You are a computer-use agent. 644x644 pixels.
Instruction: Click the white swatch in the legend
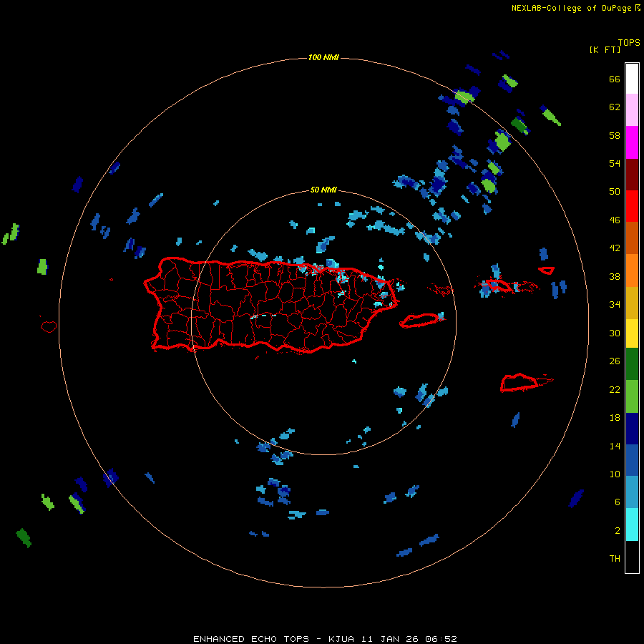(x=632, y=79)
